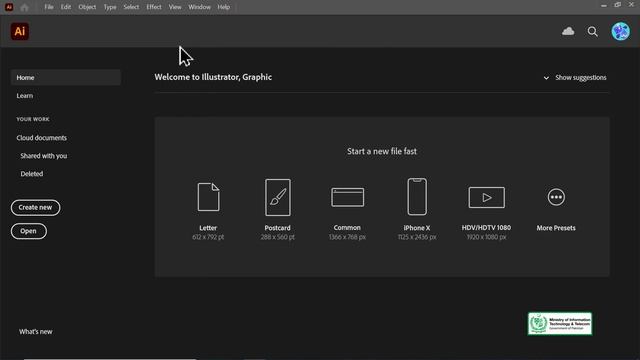Click the Home icon in menu bar

tap(24, 7)
